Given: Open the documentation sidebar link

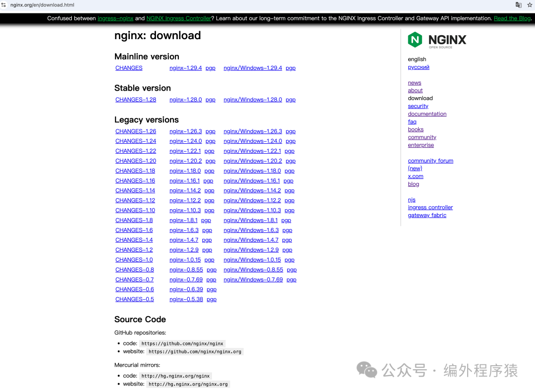Looking at the screenshot, I should coord(427,114).
